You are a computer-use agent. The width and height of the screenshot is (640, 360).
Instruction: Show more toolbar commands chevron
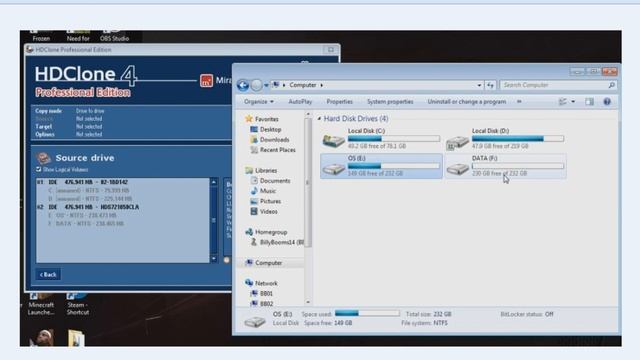point(519,102)
